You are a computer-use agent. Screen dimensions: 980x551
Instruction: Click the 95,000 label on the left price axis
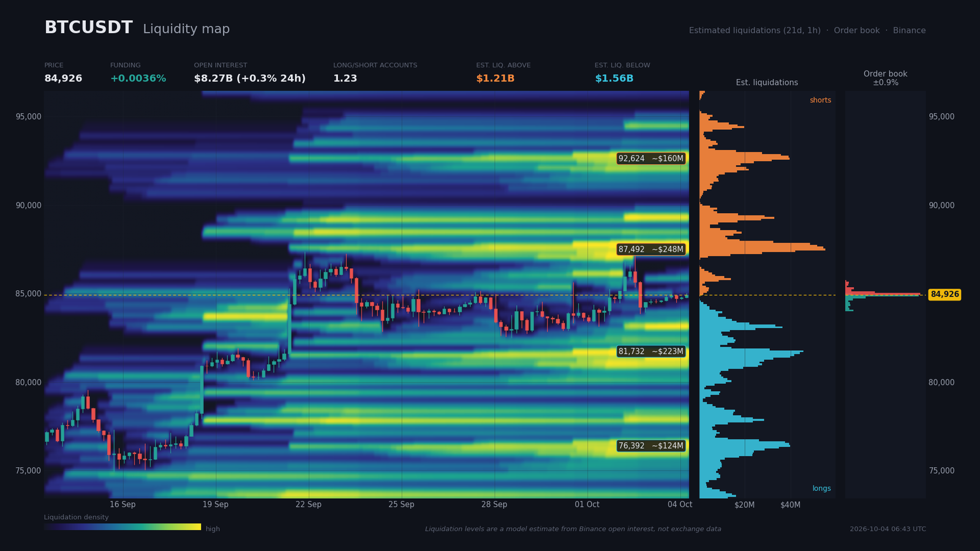tap(28, 117)
